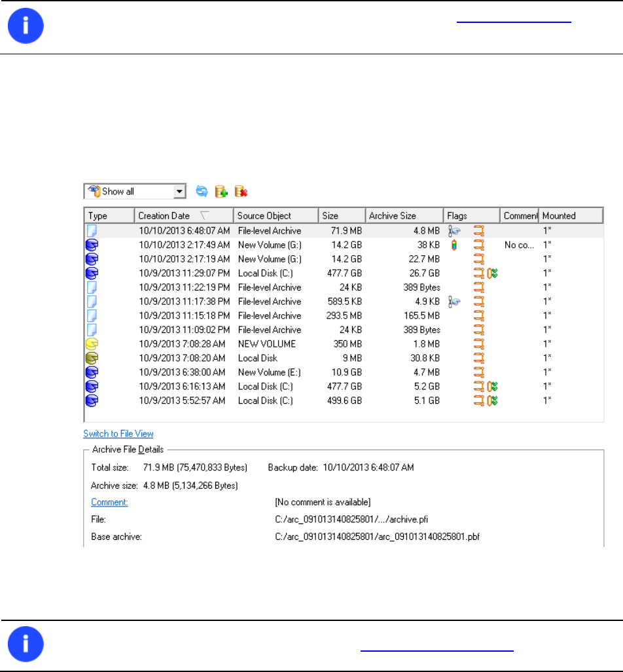Sort by the Size column header

click(x=342, y=215)
